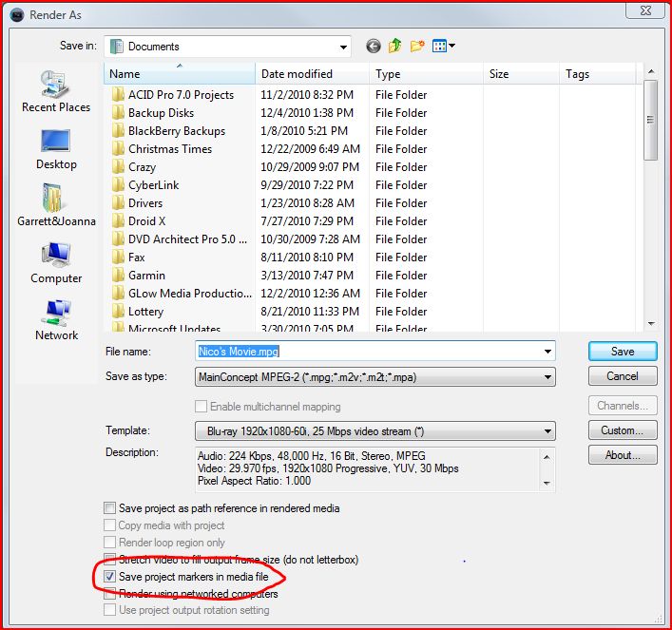
Task: Open the Save as type dropdown
Action: 547,377
